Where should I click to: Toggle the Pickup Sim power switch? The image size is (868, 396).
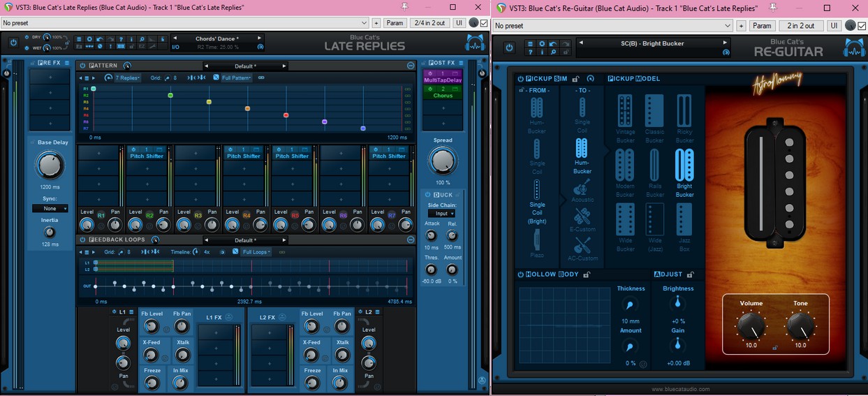[521, 79]
